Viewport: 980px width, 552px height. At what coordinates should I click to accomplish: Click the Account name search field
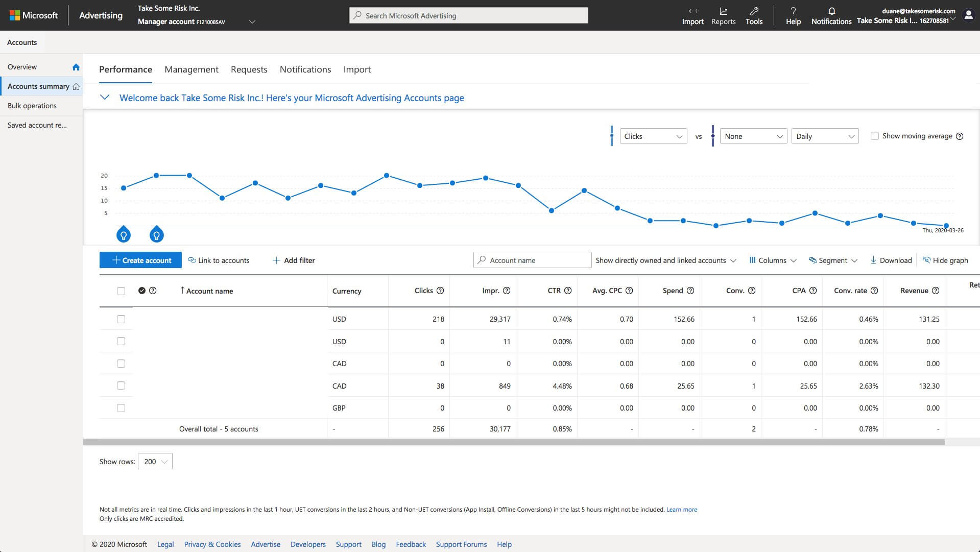(x=532, y=260)
